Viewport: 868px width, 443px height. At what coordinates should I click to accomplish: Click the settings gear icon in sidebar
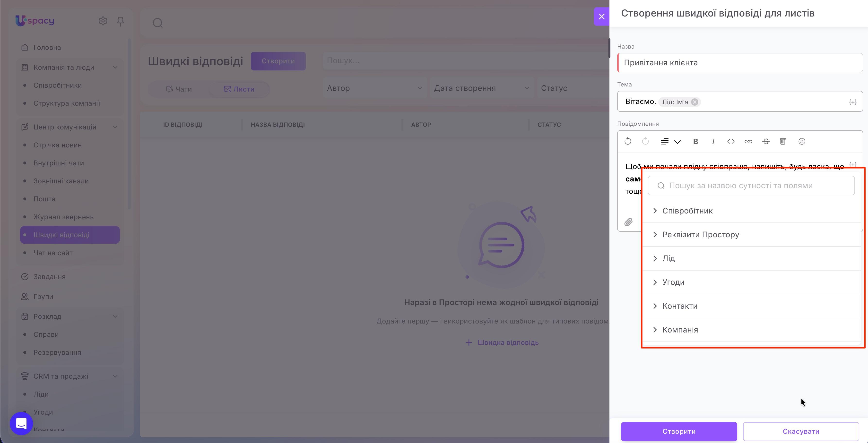[x=103, y=21]
